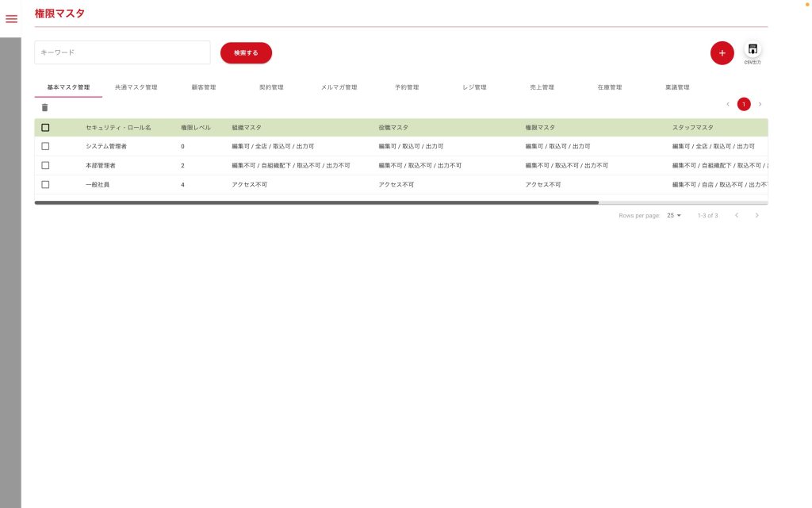Screen dimensions: 812x508
Task: Select the 売上管理 tab
Action: 542,87
